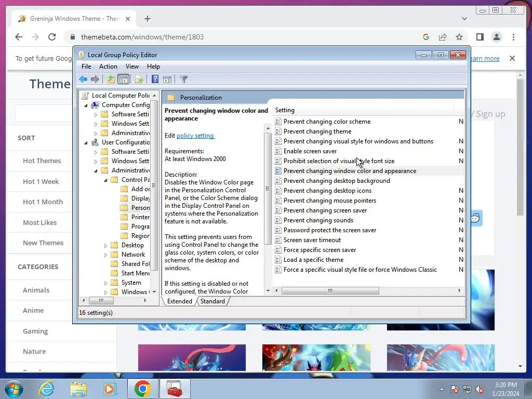Launch Internet Explorer from taskbar
The width and height of the screenshot is (532, 399).
pyautogui.click(x=46, y=389)
